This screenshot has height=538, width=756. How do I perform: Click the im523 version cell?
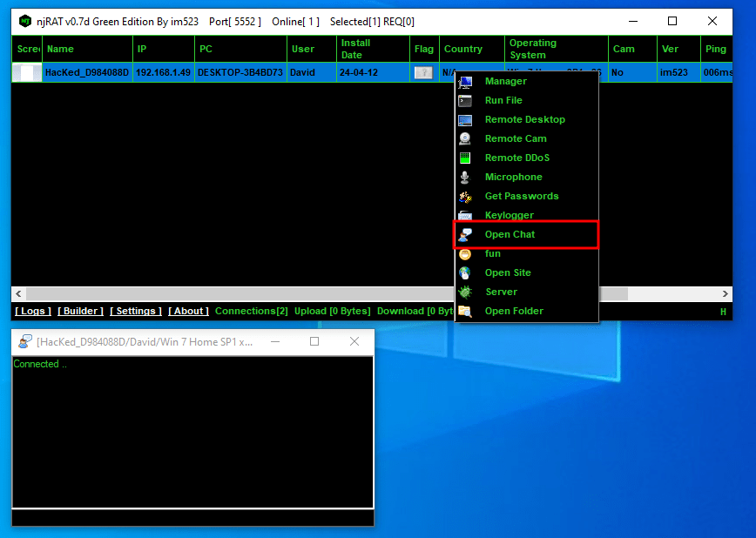tap(678, 72)
